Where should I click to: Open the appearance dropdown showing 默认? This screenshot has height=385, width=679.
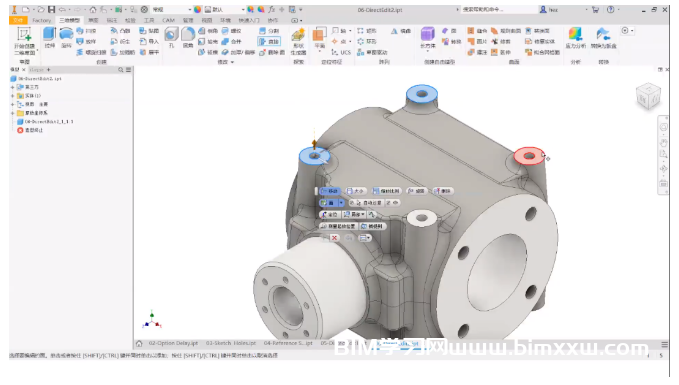coord(224,9)
